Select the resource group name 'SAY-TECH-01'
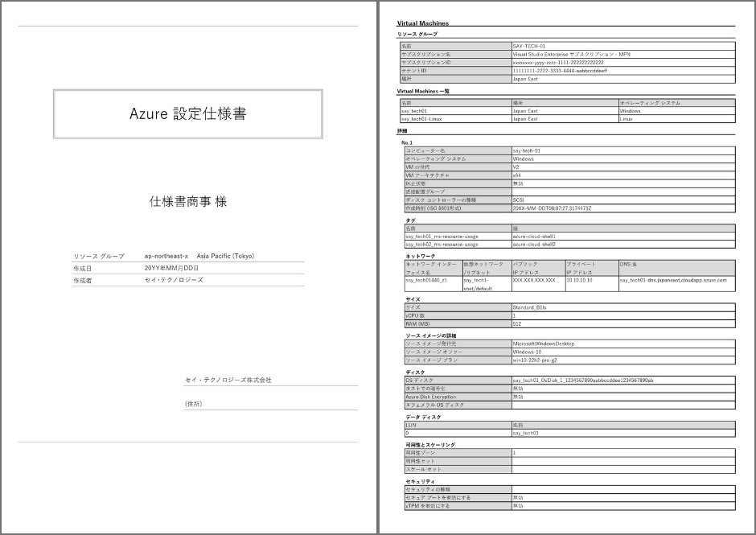The image size is (756, 535). (x=529, y=47)
